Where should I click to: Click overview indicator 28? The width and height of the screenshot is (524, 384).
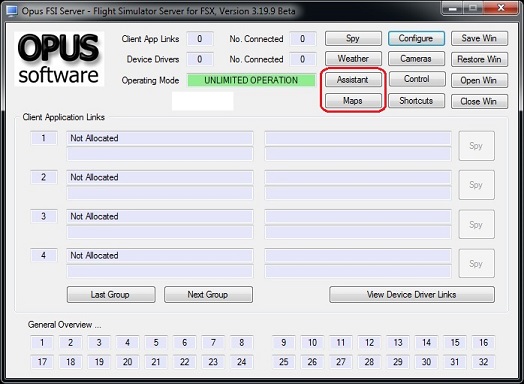pos(369,362)
